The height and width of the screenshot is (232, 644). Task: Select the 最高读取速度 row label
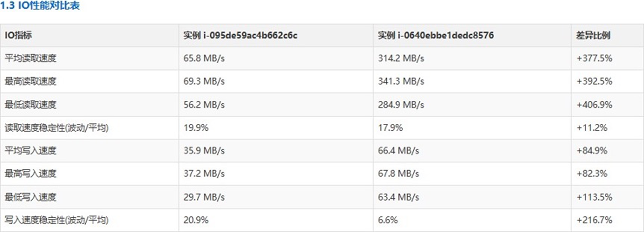pyautogui.click(x=30, y=81)
